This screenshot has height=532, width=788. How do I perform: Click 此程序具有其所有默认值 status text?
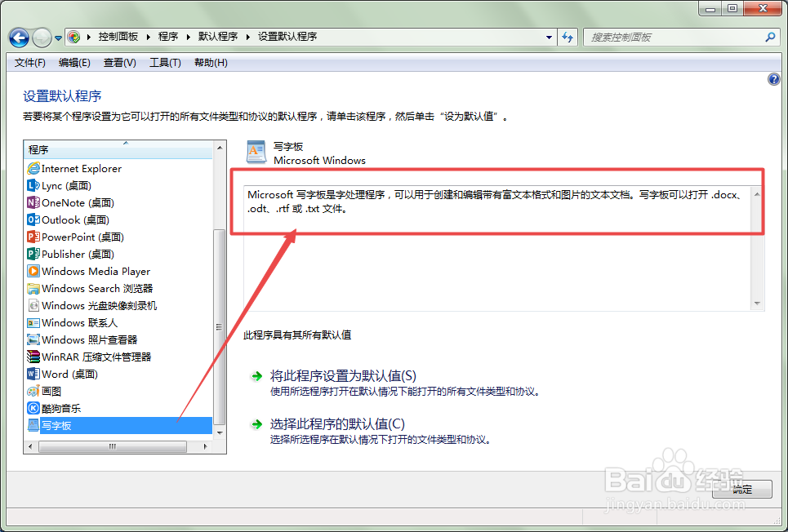(297, 335)
